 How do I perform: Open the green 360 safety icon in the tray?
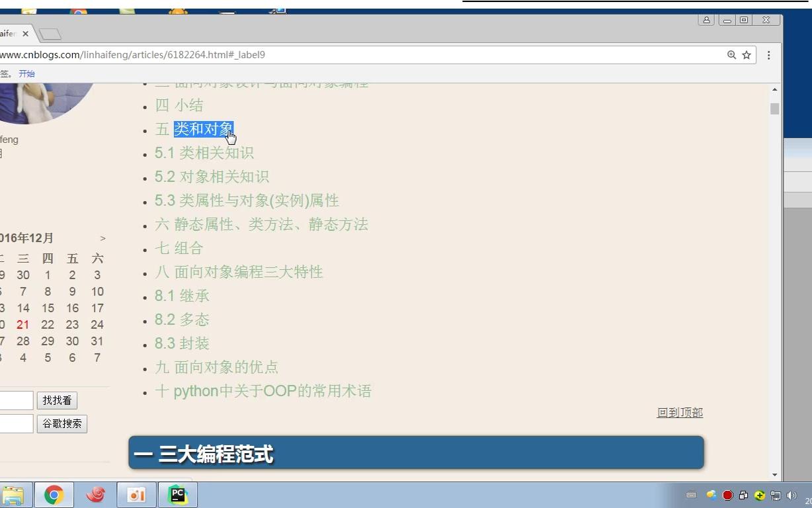[x=760, y=495]
